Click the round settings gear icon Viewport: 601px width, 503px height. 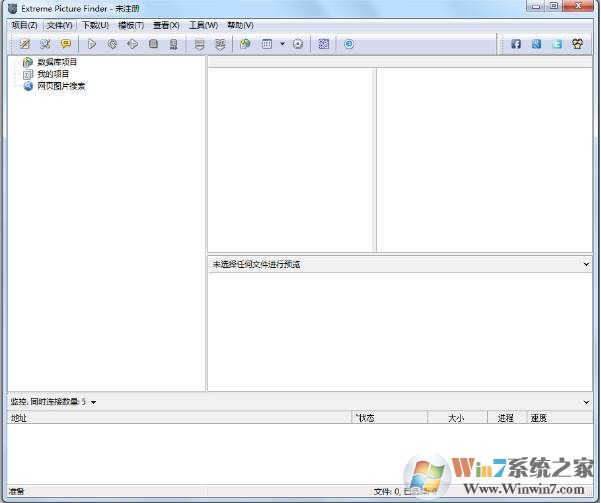click(x=298, y=44)
